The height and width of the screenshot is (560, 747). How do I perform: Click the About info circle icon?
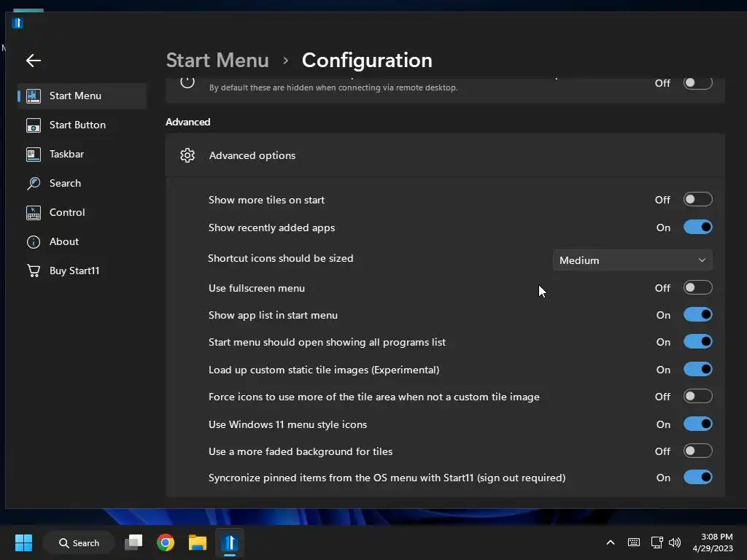click(x=34, y=242)
